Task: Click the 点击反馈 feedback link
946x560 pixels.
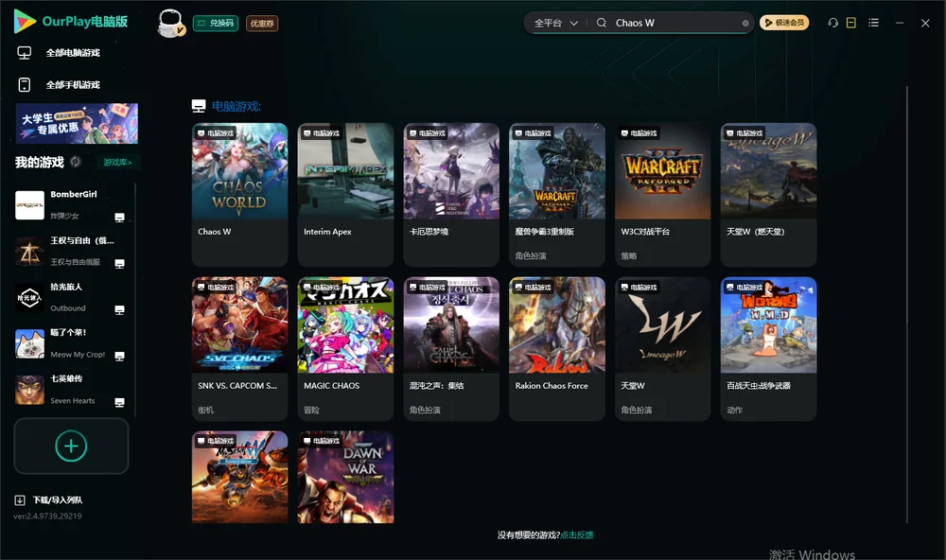Action: [577, 534]
